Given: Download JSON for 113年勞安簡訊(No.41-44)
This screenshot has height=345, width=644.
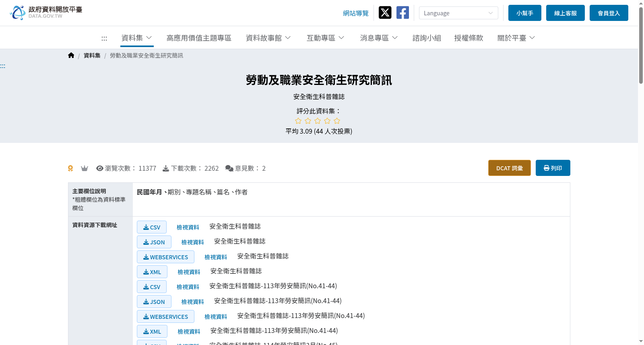Looking at the screenshot, I should pyautogui.click(x=154, y=302).
